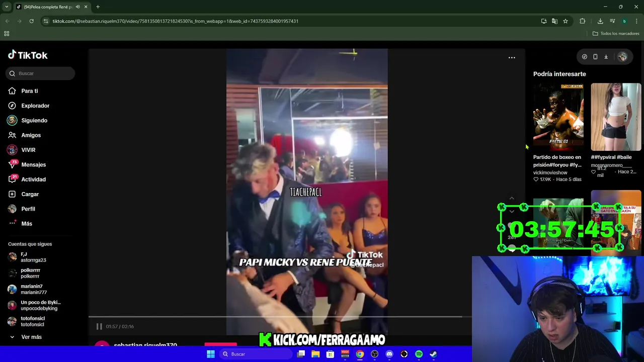
Task: Open Spotify from taskbar
Action: pyautogui.click(x=419, y=354)
